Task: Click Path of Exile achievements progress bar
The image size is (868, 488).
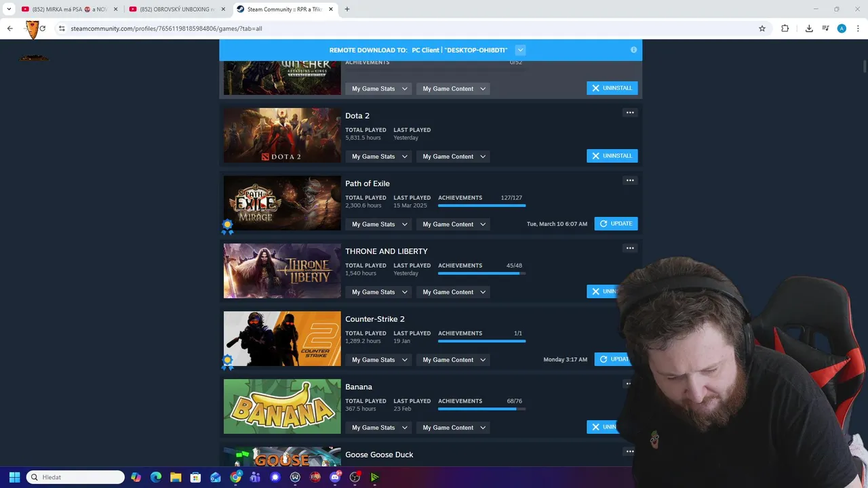Action: click(481, 205)
